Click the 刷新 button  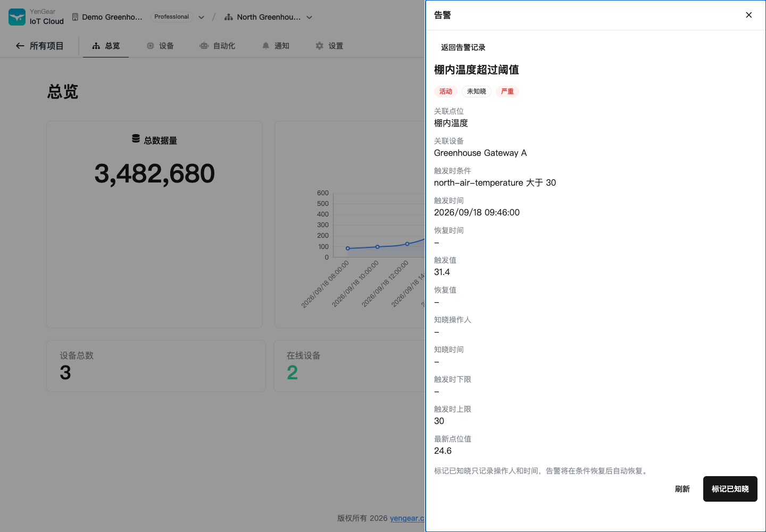click(x=682, y=489)
